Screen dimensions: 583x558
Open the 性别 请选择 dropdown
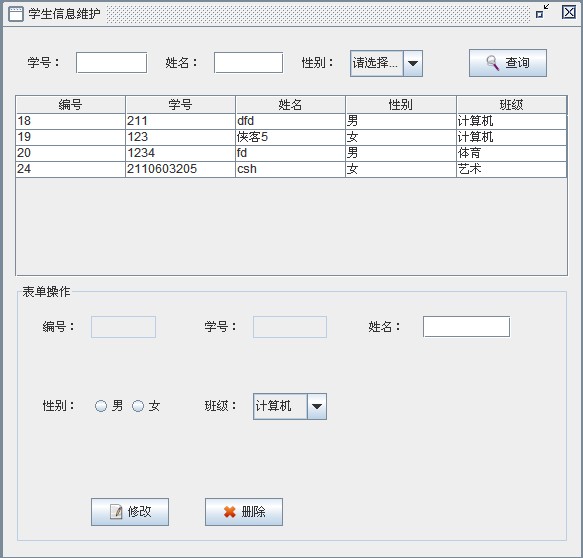click(x=386, y=64)
